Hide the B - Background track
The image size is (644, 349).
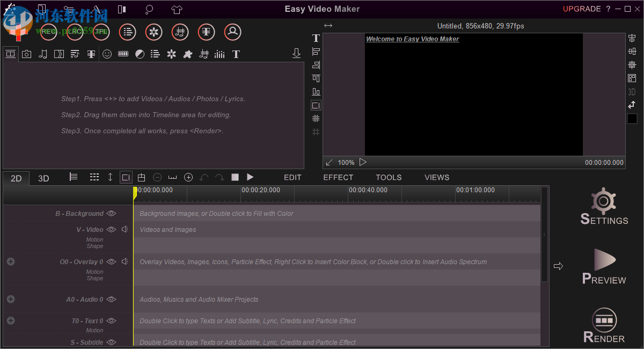click(111, 213)
